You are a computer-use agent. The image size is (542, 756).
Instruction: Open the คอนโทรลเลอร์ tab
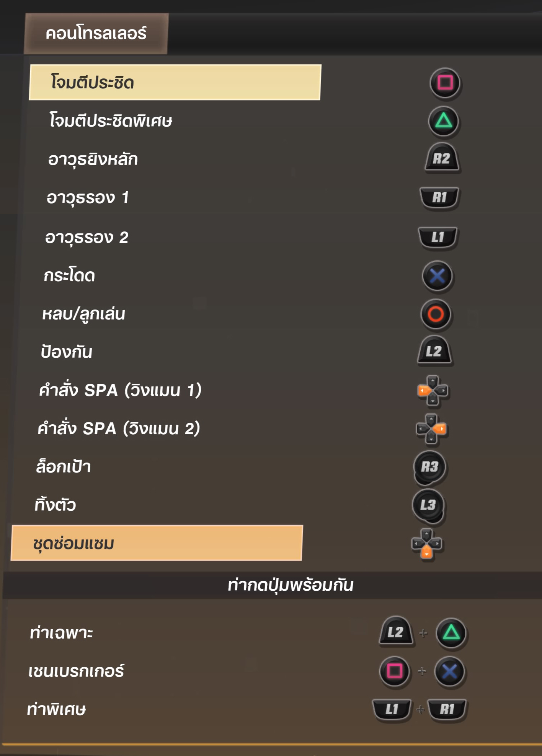[96, 34]
